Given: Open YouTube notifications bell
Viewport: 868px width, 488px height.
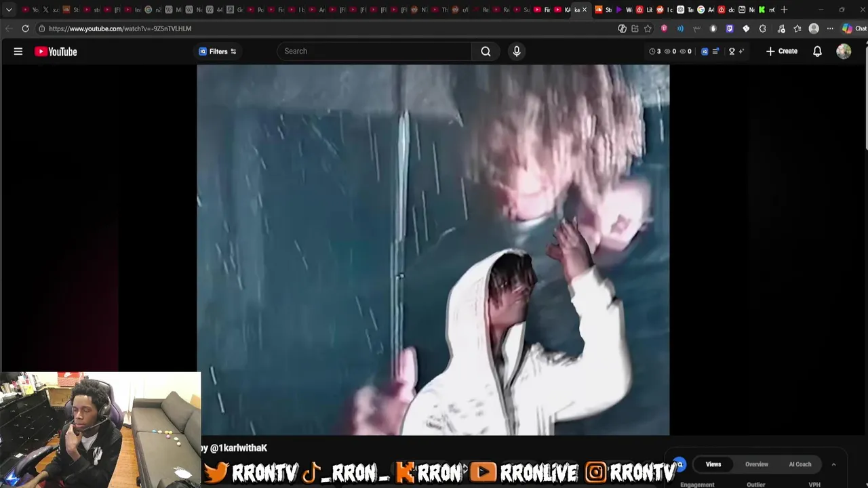Looking at the screenshot, I should point(817,52).
